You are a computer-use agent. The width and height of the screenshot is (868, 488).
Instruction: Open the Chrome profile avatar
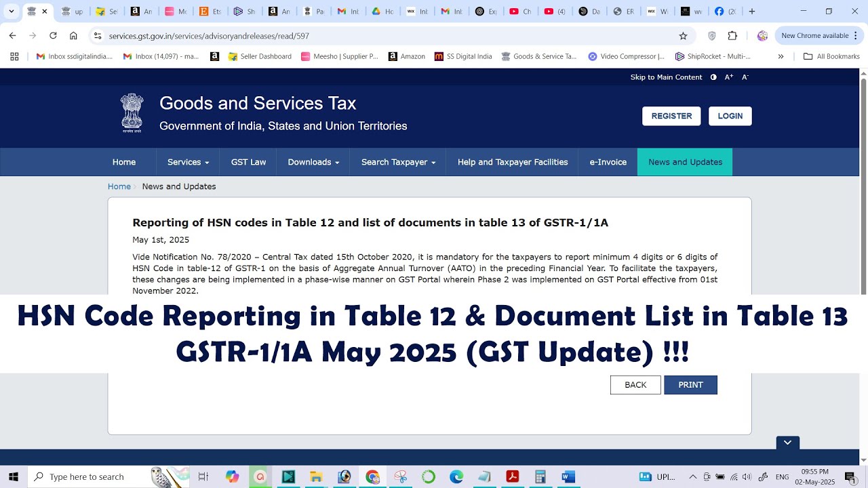[762, 36]
